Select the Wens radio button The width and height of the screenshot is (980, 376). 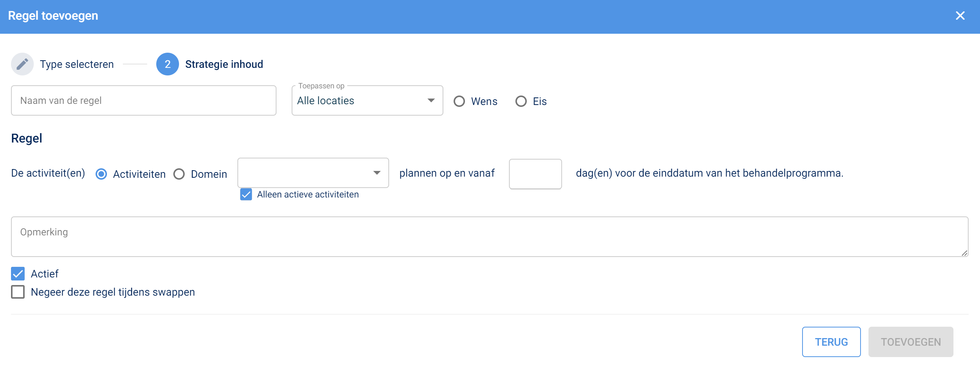click(x=459, y=101)
